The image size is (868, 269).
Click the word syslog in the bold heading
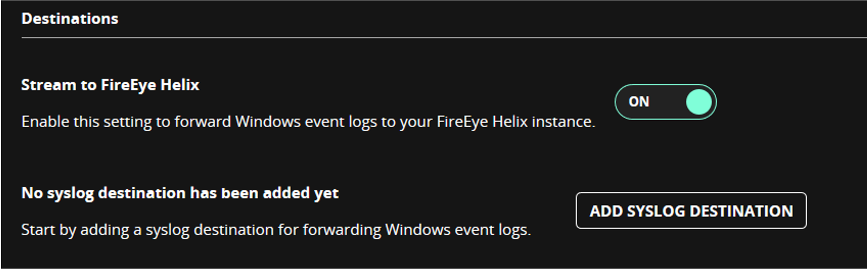coord(70,193)
